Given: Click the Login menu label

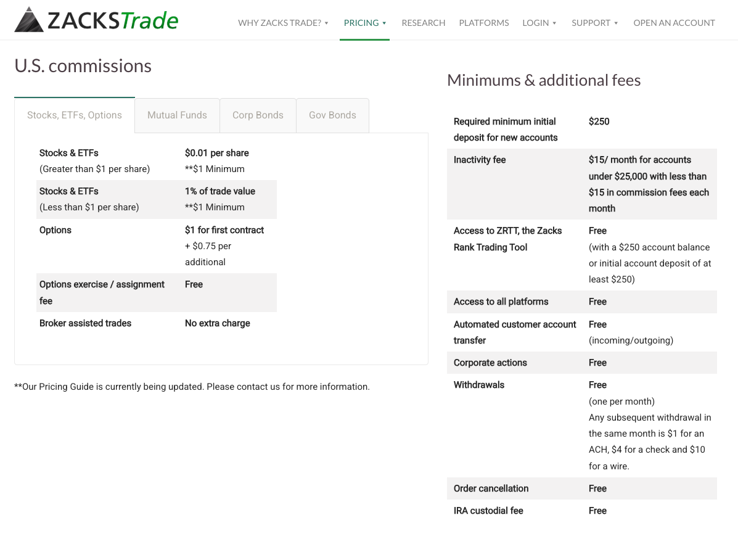Looking at the screenshot, I should (x=536, y=23).
